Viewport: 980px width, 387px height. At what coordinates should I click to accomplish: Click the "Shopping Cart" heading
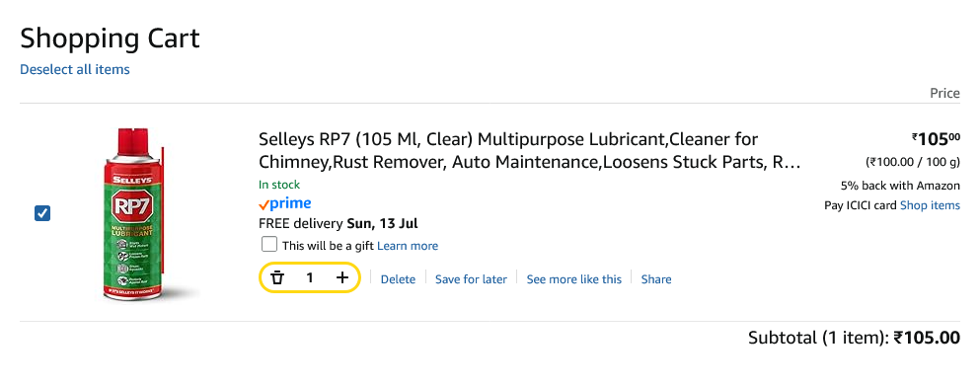(x=110, y=39)
